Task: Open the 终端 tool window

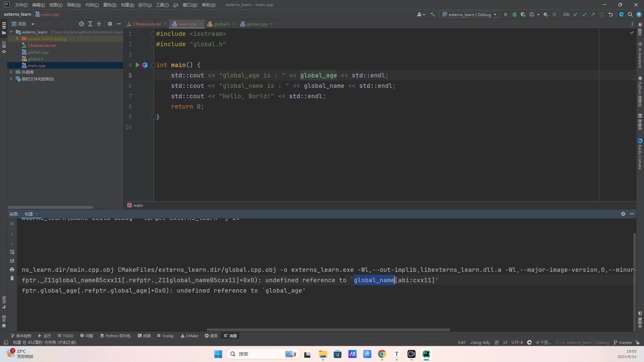Action: click(x=144, y=336)
